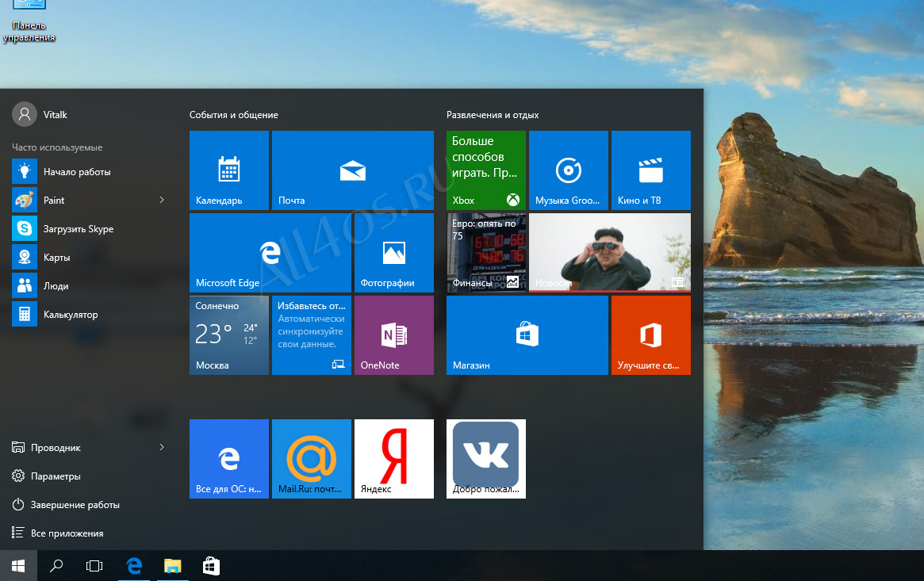
Task: Click the Развлечения и отдых group title
Action: coord(493,115)
